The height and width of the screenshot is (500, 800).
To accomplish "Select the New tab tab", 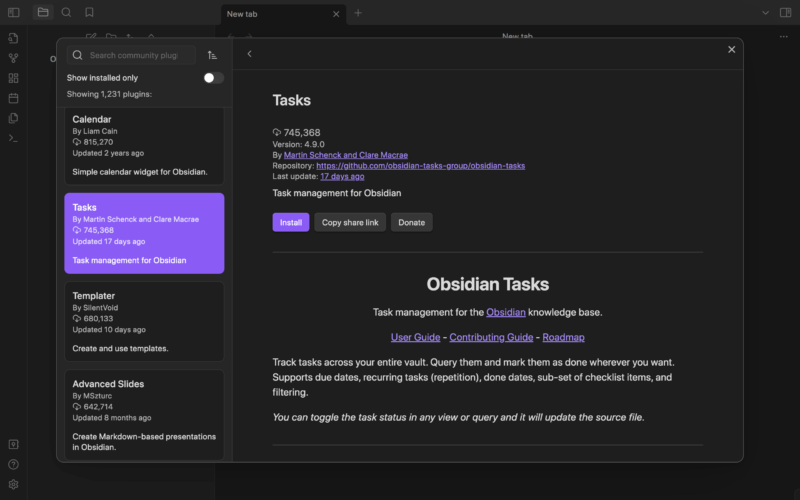I will pyautogui.click(x=283, y=14).
